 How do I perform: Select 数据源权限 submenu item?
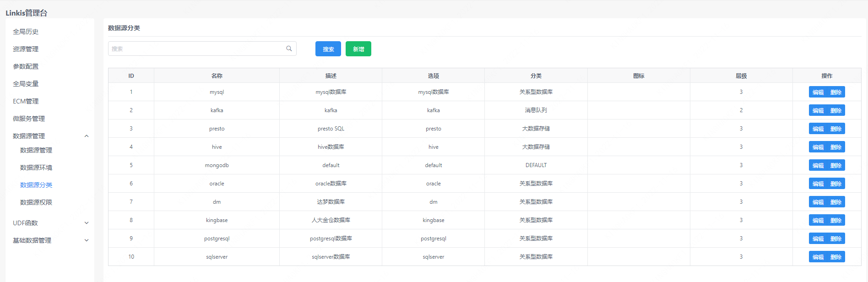point(36,202)
